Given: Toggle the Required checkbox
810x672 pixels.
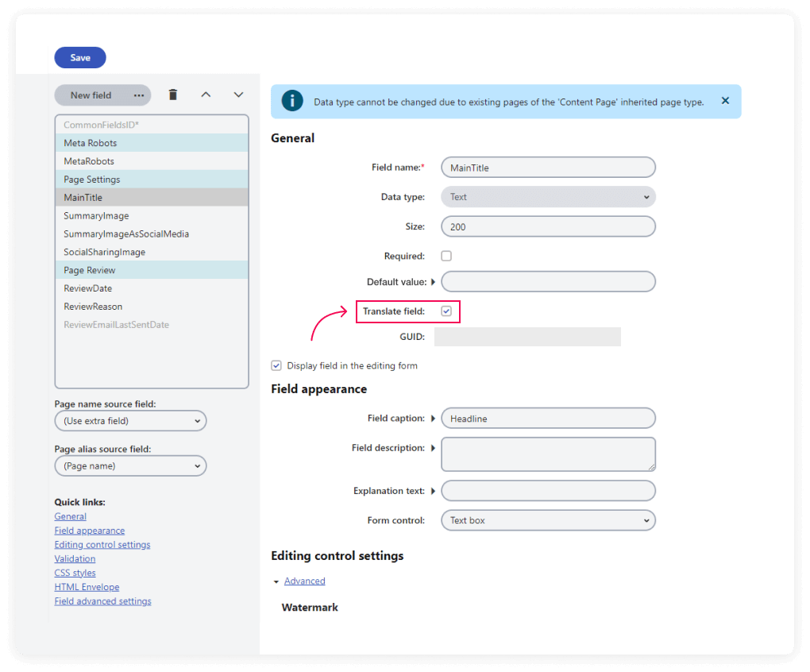Looking at the screenshot, I should point(446,256).
